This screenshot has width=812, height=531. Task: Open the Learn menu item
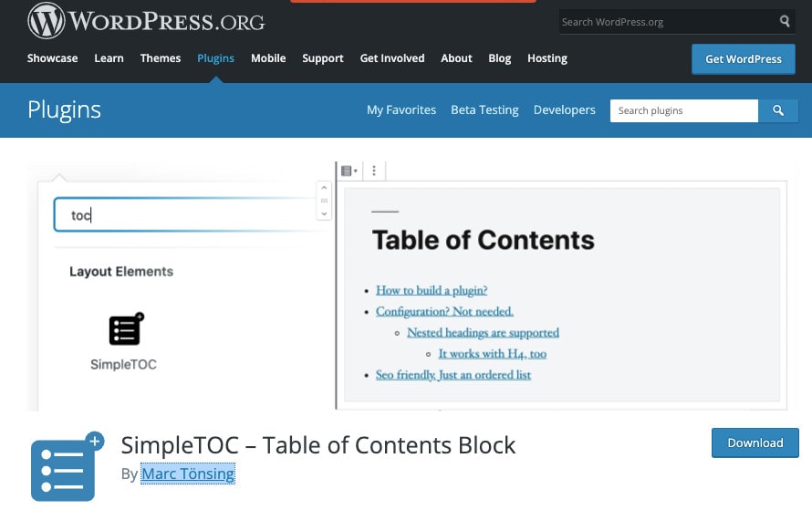(x=109, y=58)
